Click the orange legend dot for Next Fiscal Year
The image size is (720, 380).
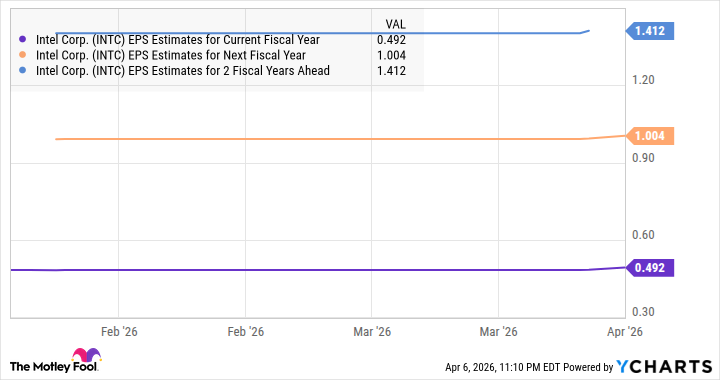coord(23,55)
